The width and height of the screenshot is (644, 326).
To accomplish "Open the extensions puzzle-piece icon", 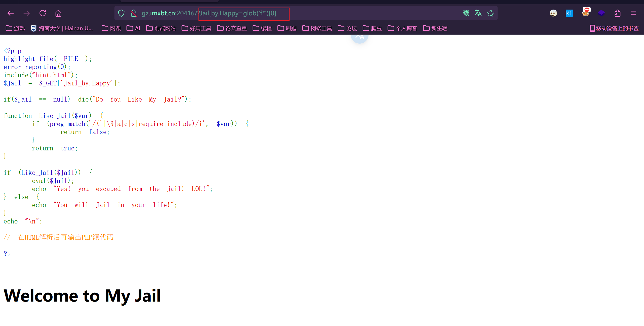I will click(618, 13).
